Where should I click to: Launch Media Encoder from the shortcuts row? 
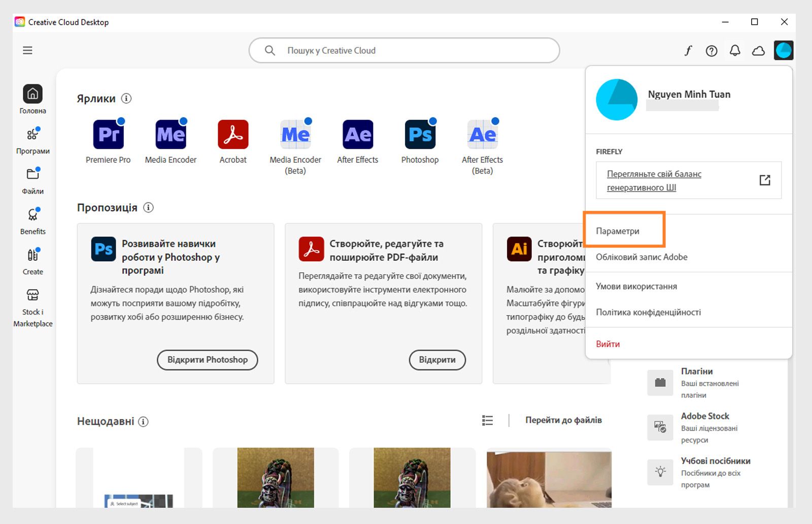tap(171, 134)
